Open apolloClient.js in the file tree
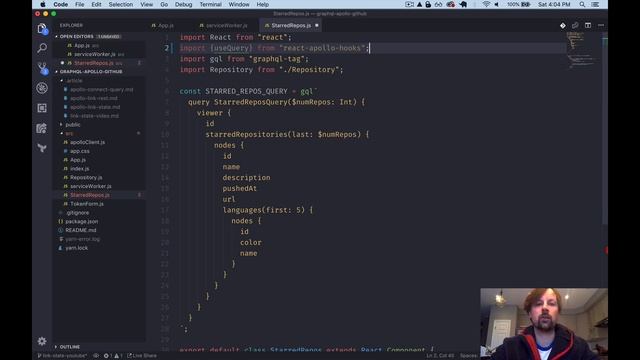Viewport: 640px width, 360px height. pyautogui.click(x=87, y=142)
